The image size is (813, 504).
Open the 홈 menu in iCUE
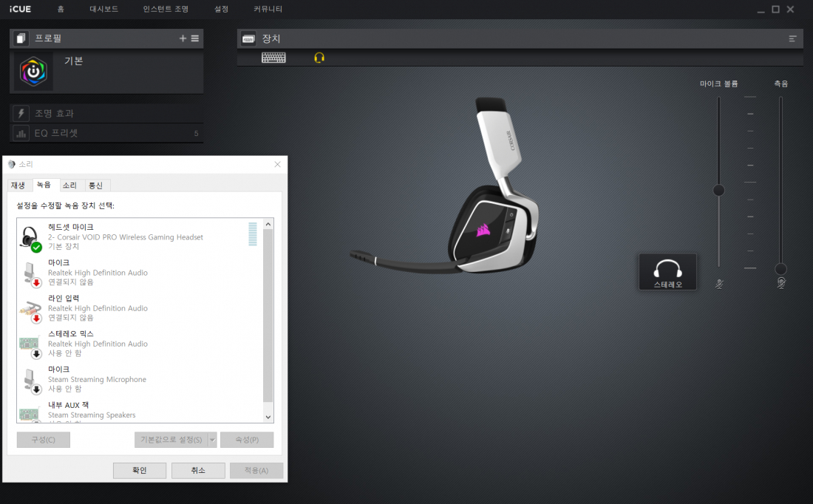point(61,10)
